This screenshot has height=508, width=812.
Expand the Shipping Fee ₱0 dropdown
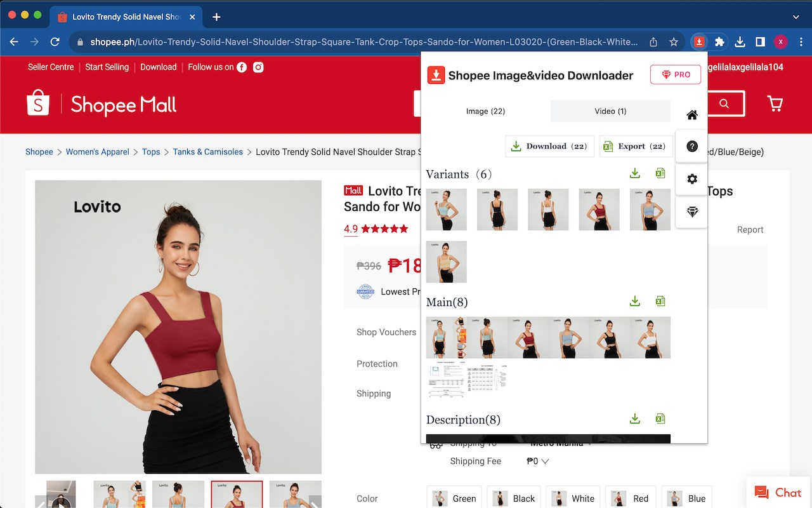click(537, 462)
